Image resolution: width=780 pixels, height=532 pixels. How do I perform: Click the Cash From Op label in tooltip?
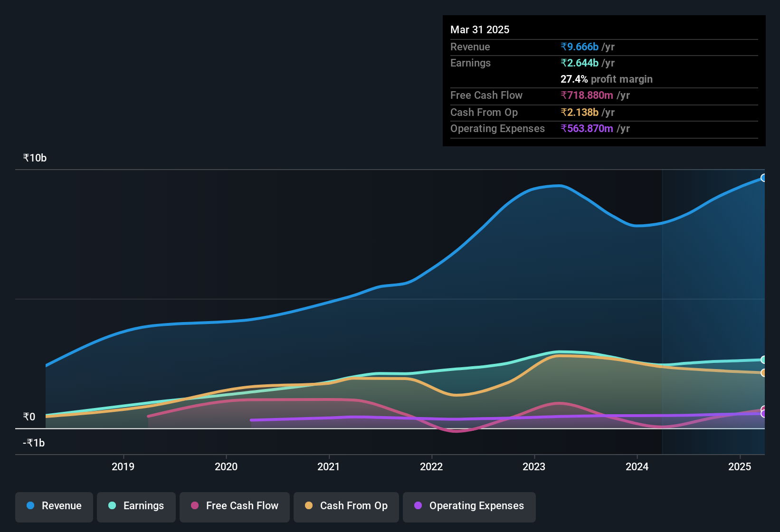point(484,112)
